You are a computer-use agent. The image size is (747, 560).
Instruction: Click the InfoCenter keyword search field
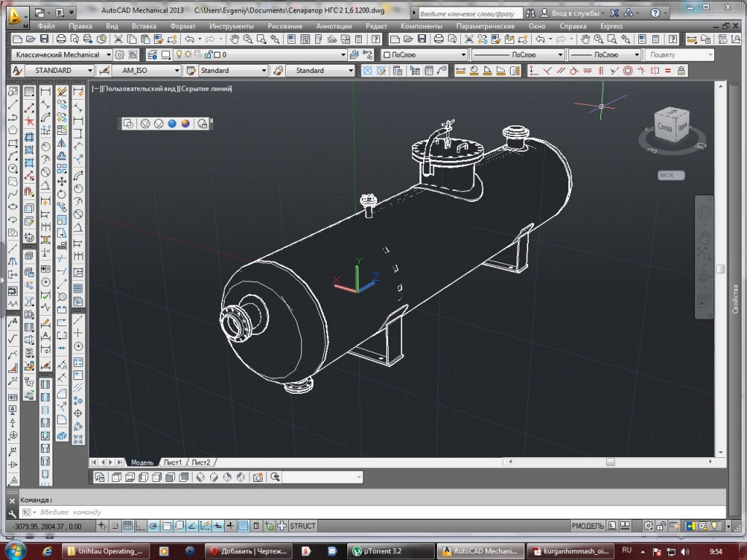[471, 13]
